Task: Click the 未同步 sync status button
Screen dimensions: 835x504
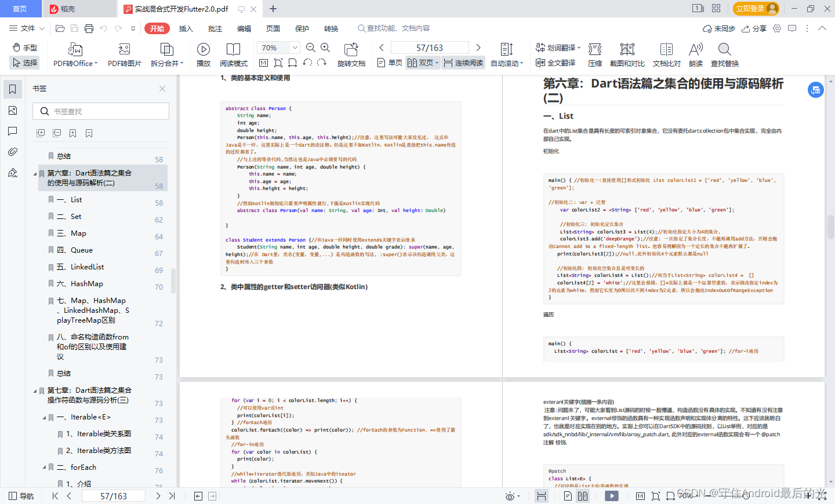Action: (718, 28)
